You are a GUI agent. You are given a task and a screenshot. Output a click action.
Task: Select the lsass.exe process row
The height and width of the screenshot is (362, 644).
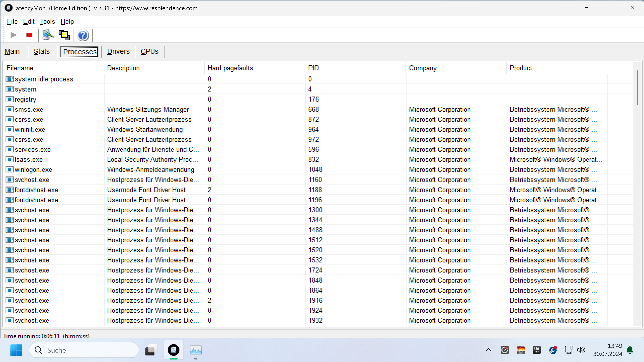click(x=29, y=160)
